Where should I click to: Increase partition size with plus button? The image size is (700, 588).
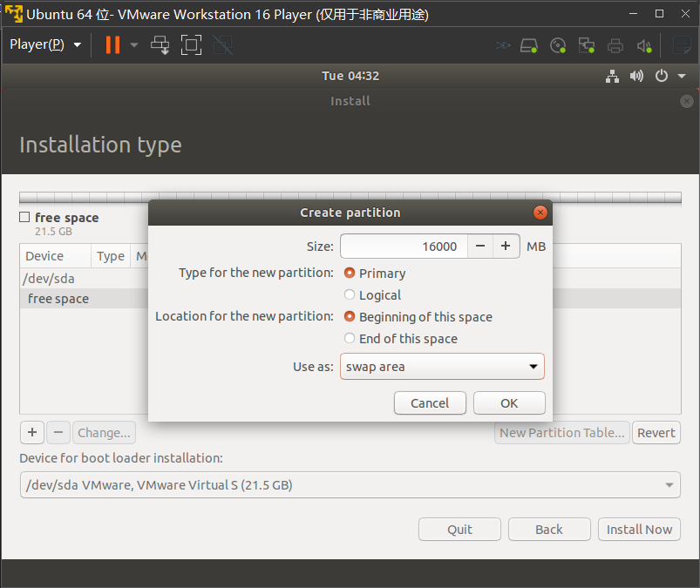tap(506, 247)
